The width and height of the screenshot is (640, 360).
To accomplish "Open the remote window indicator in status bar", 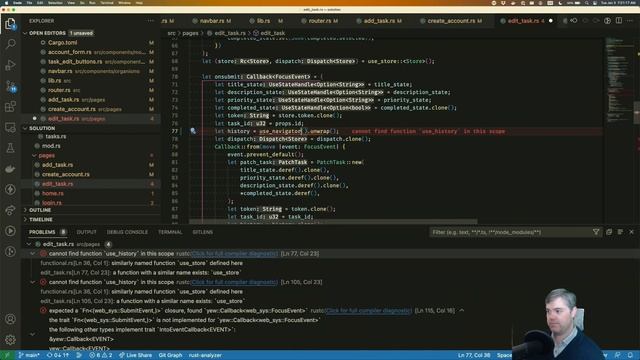I will [x=7, y=355].
